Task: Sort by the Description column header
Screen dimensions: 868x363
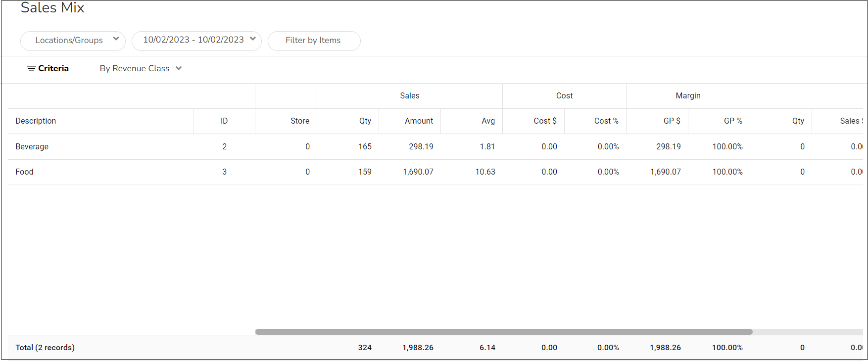Action: pos(36,121)
